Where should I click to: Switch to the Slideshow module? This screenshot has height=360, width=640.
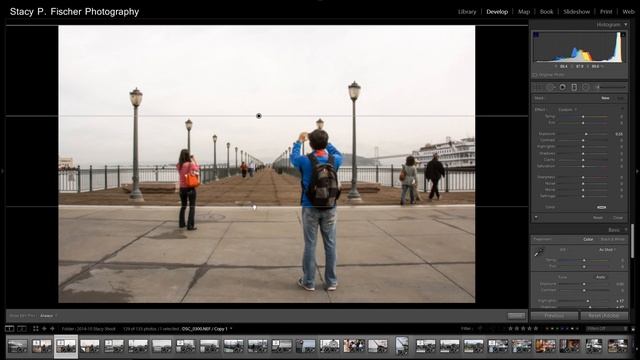pos(576,12)
